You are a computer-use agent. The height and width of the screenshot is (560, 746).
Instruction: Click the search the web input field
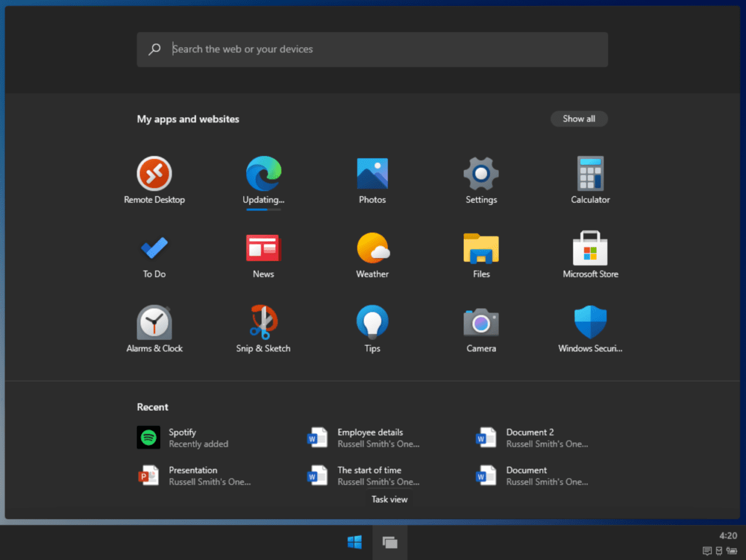(372, 50)
